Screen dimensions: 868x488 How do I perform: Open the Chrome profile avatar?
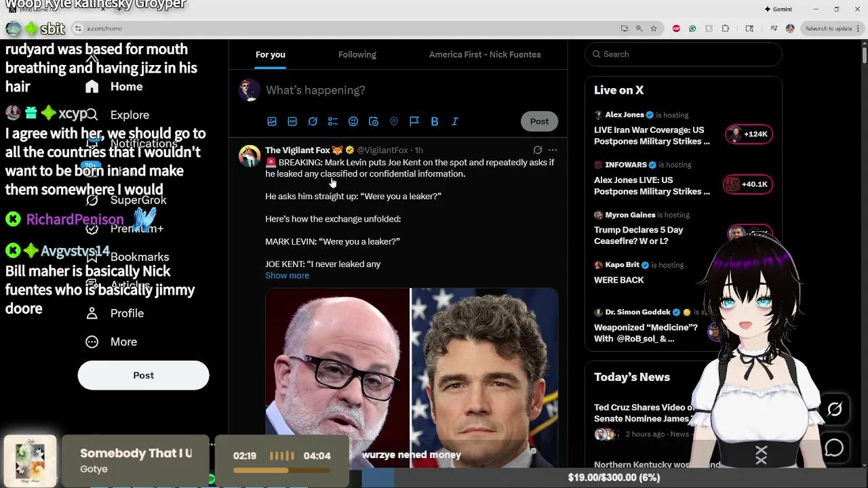(790, 28)
